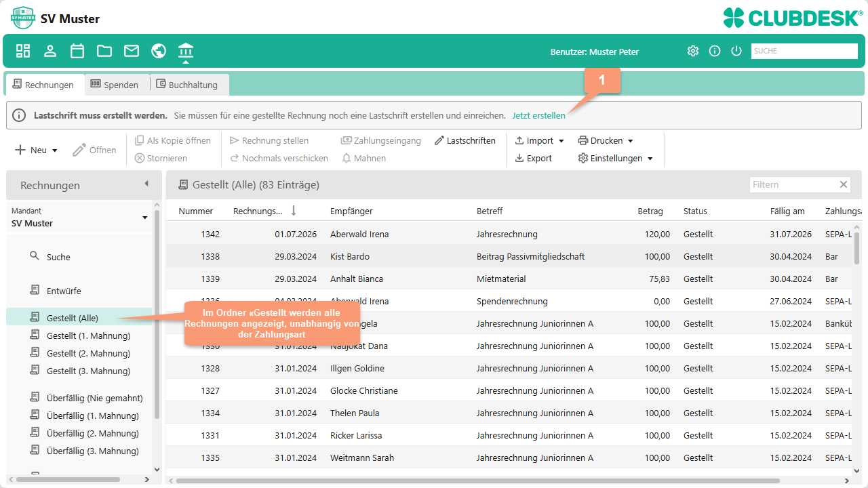Switch to the Spenden tab
Viewport: 868px width, 488px height.
(x=116, y=85)
